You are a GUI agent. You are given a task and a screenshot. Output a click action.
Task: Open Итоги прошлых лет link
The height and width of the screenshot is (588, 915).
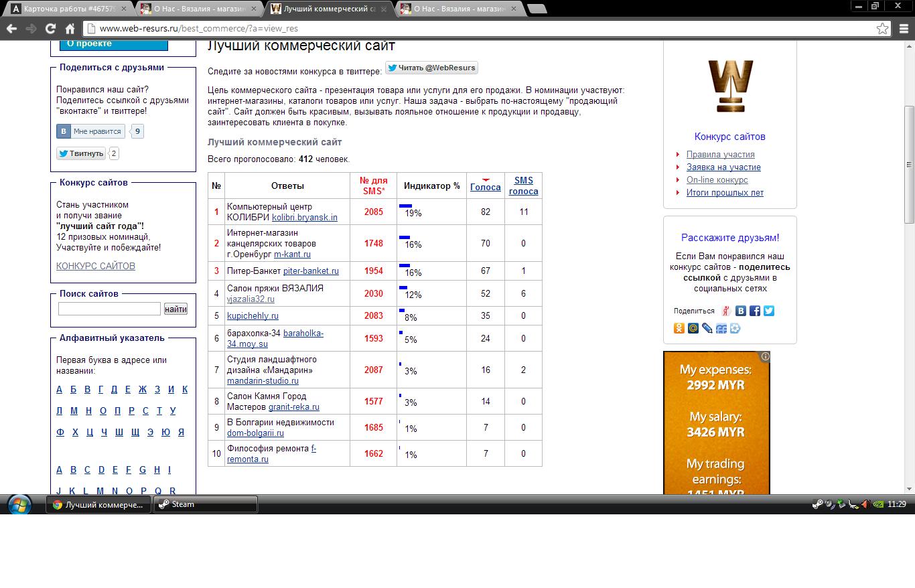click(x=725, y=192)
